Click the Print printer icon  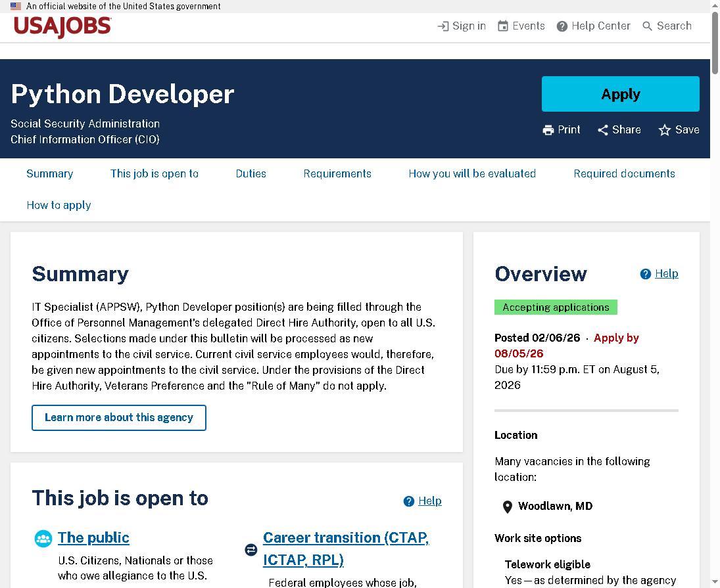(548, 130)
